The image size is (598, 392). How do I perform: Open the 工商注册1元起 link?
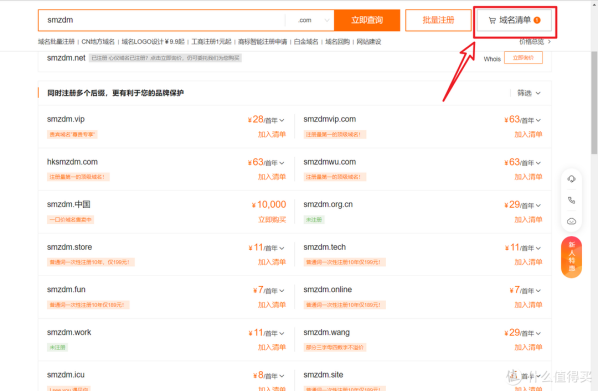tap(211, 42)
